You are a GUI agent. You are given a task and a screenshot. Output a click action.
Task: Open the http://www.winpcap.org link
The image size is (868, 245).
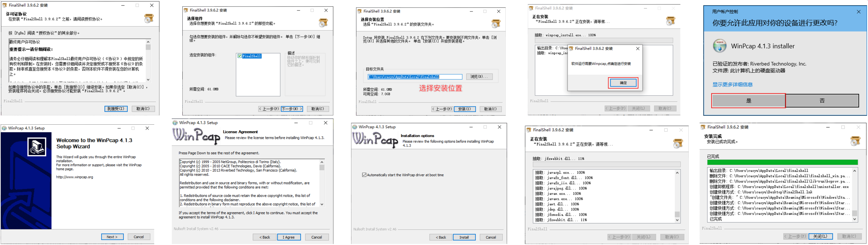74,177
